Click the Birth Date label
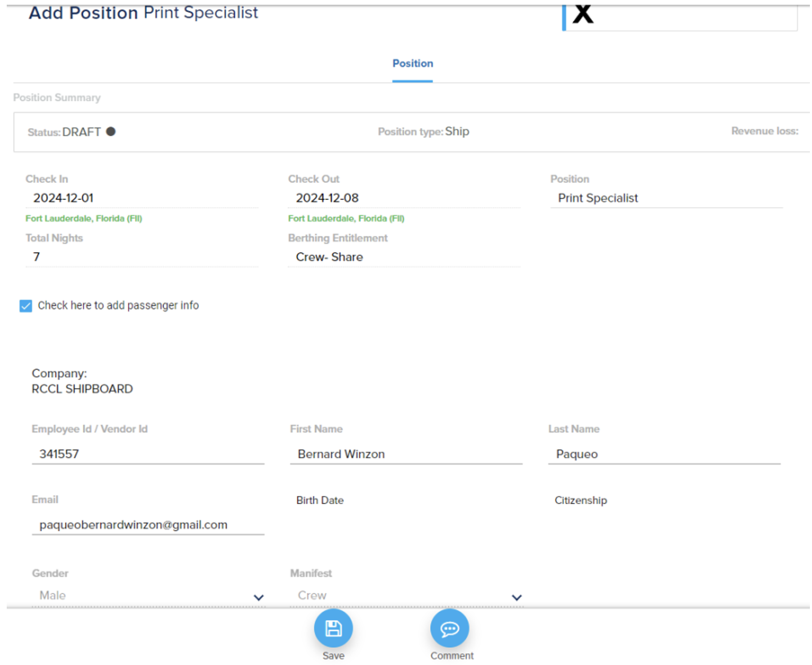Viewport: 812px width, 665px height. tap(320, 501)
